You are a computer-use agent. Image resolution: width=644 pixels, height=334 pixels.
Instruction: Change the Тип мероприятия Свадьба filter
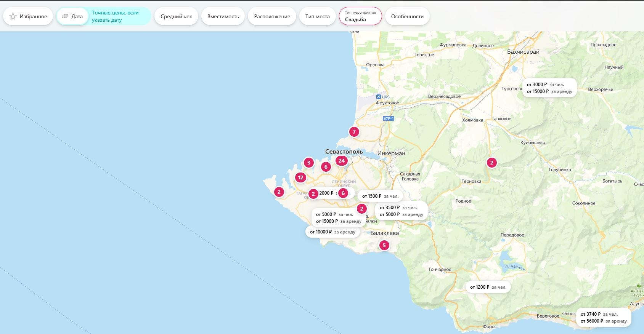(x=360, y=16)
